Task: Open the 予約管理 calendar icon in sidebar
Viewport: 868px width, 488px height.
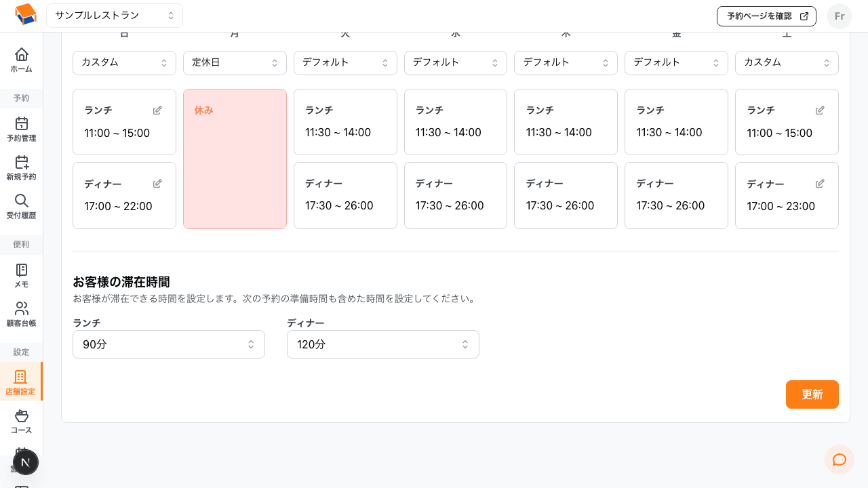Action: click(x=21, y=127)
